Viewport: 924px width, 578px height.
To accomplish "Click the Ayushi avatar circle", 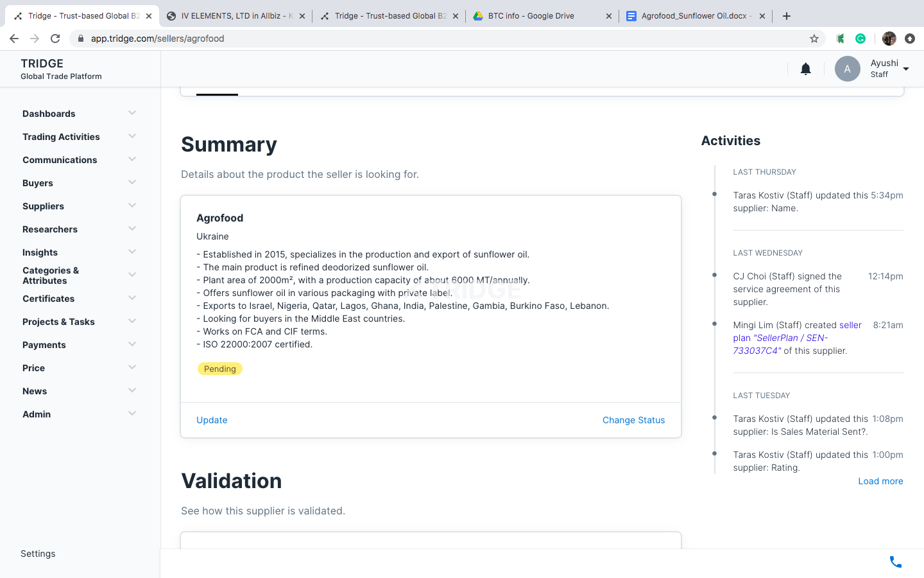I will point(847,69).
